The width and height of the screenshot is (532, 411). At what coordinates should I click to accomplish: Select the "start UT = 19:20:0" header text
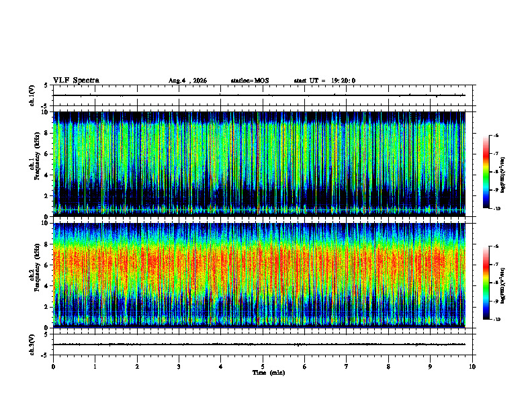pyautogui.click(x=324, y=81)
